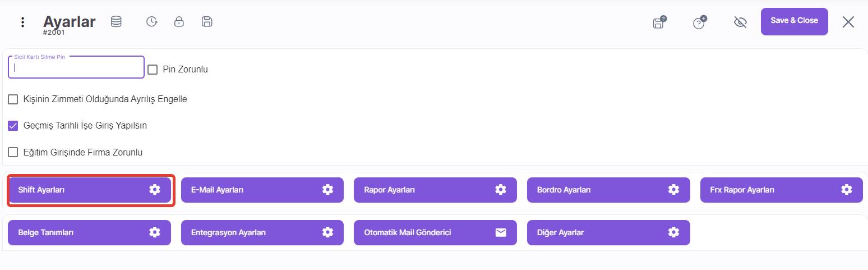Enable the Pin Zorunlu checkbox
The width and height of the screenshot is (868, 270).
point(153,70)
